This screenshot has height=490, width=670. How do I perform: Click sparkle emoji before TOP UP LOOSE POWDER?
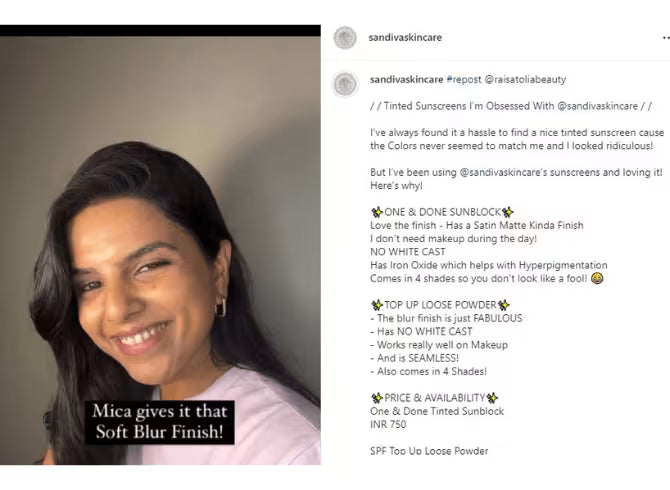[x=377, y=305]
